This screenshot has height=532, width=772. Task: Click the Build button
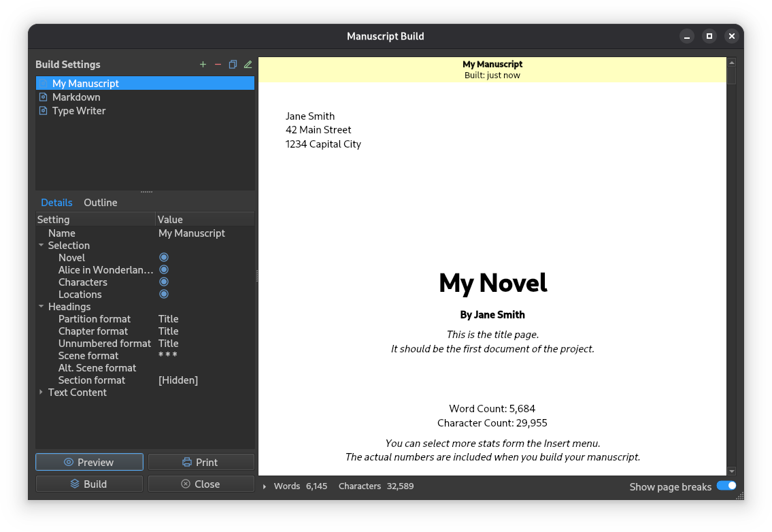[89, 484]
